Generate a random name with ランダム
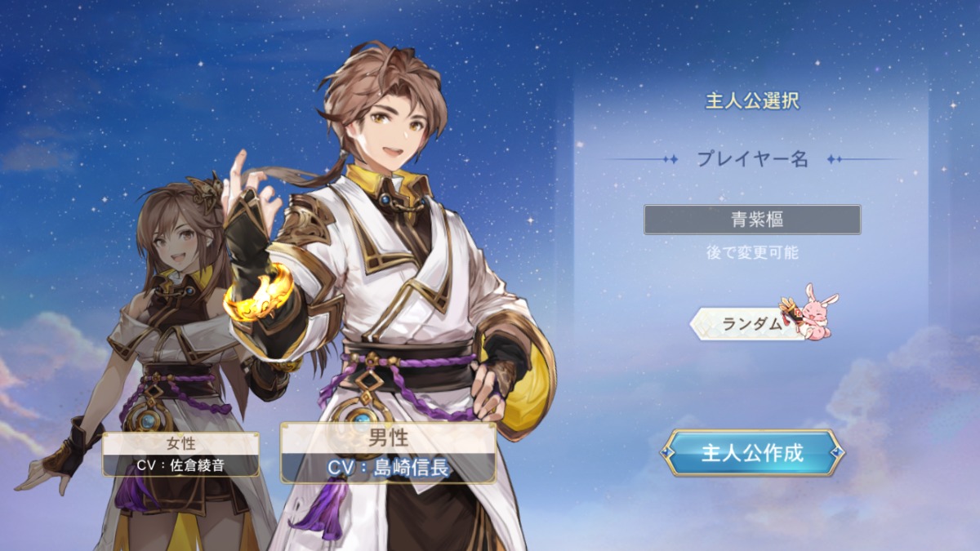This screenshot has width=980, height=551. point(752,323)
